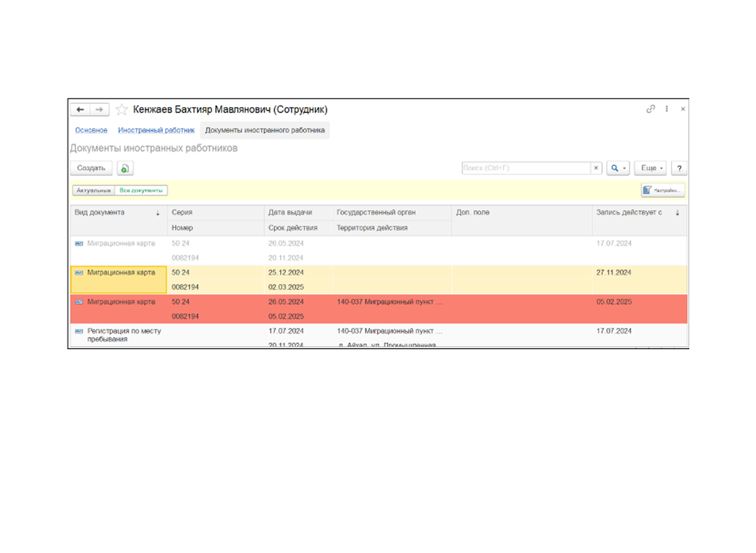Open the magnifier search dropdown
756x553 pixels.
coord(618,168)
